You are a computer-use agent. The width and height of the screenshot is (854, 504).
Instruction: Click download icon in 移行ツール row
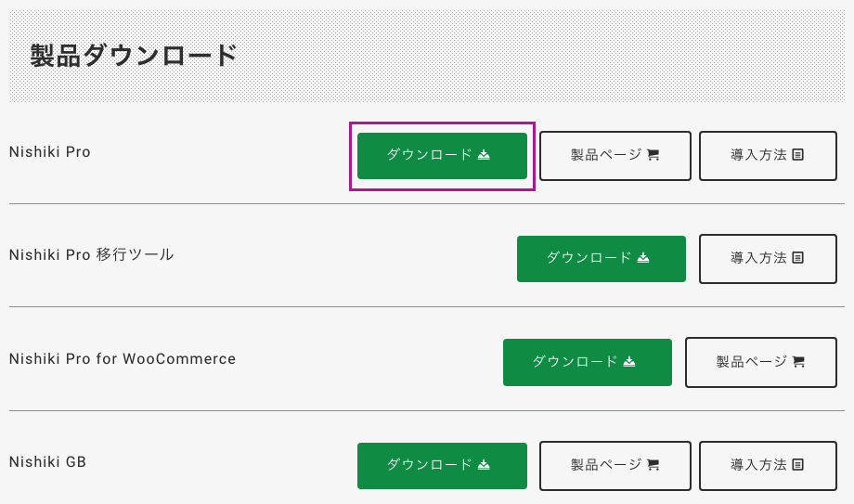click(x=643, y=258)
